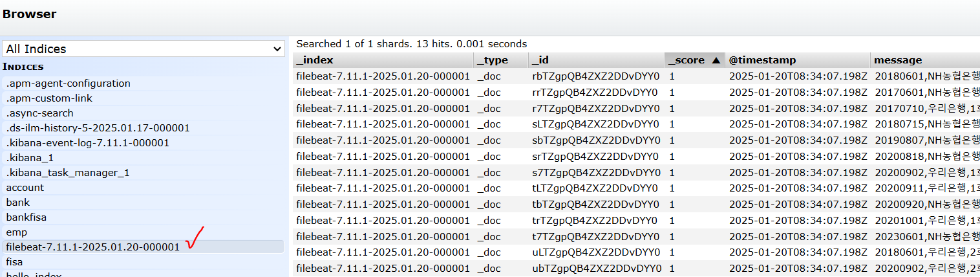Click the _id column header
The image size is (980, 277).
click(x=540, y=60)
